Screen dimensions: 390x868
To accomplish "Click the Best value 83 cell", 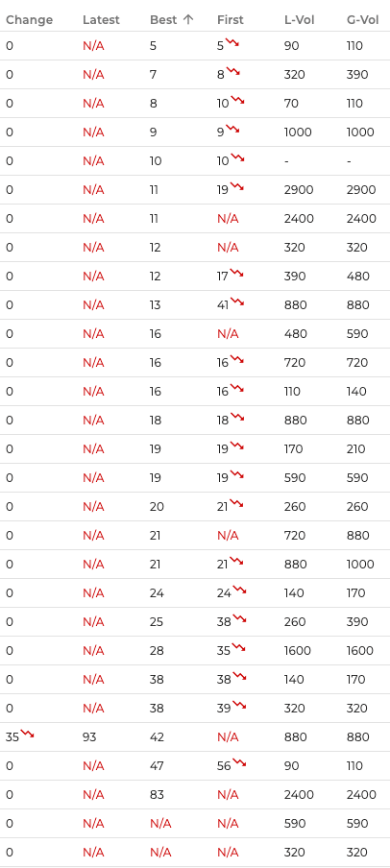I will (157, 795).
